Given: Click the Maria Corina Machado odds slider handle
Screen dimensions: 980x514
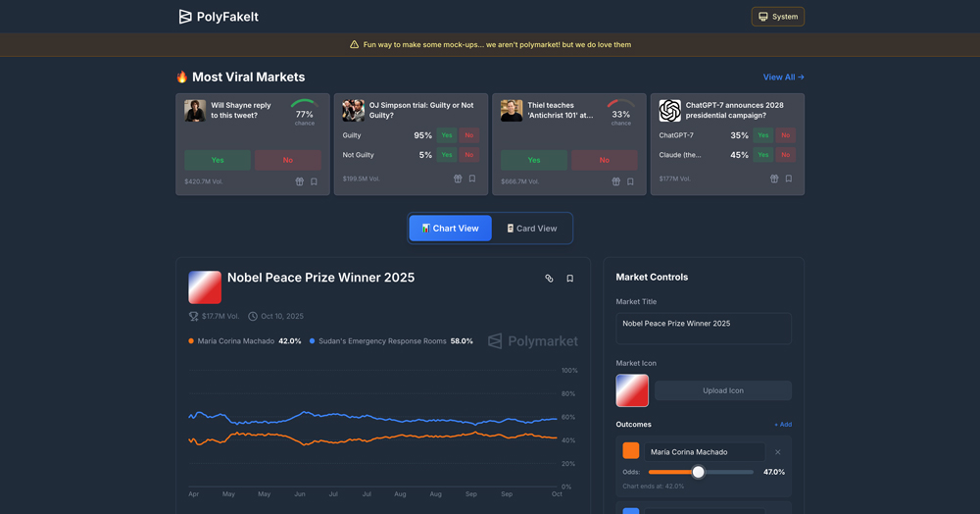Looking at the screenshot, I should coord(698,472).
